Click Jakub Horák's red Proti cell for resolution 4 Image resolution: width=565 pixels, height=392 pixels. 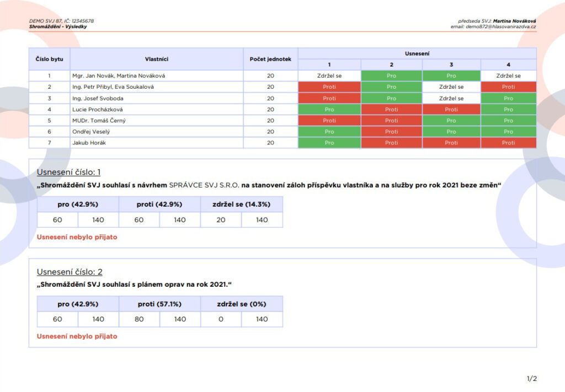tap(508, 143)
